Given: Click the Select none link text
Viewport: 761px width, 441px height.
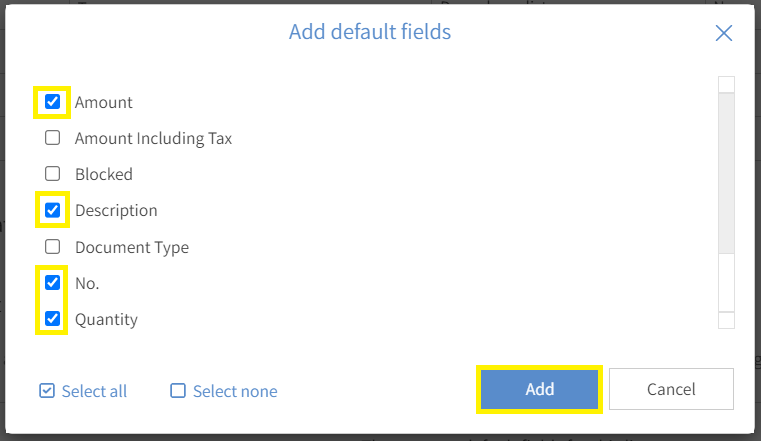Looking at the screenshot, I should coord(235,391).
